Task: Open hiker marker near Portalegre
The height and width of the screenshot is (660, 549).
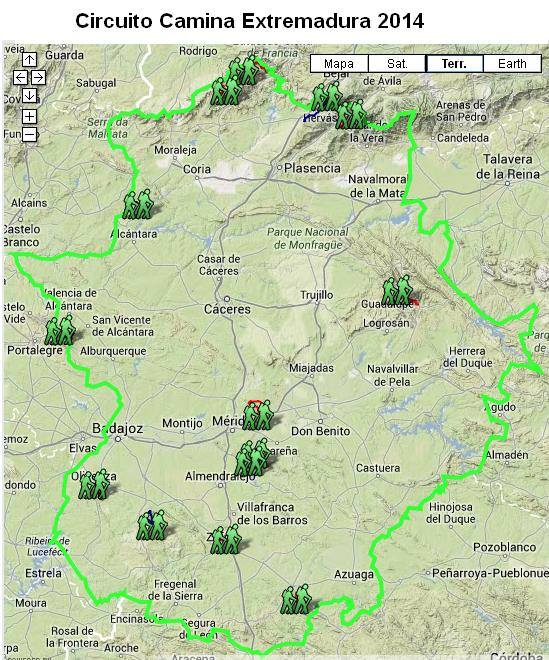Action: 60,330
